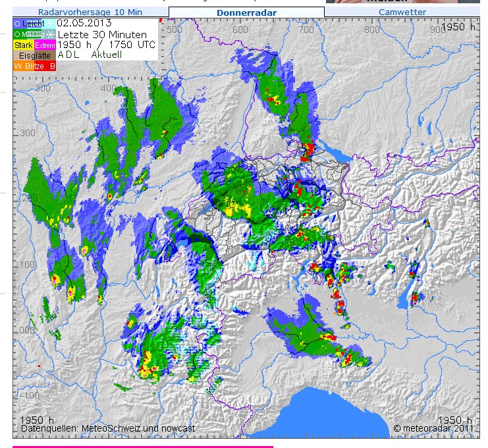
Task: Click the date text 02.05.2013
Action: click(x=84, y=23)
